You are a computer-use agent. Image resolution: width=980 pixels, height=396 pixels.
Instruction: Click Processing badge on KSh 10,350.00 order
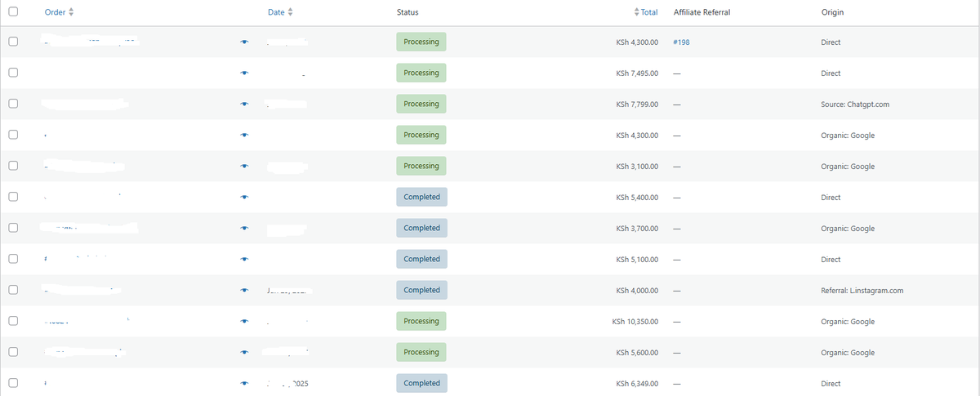(421, 321)
